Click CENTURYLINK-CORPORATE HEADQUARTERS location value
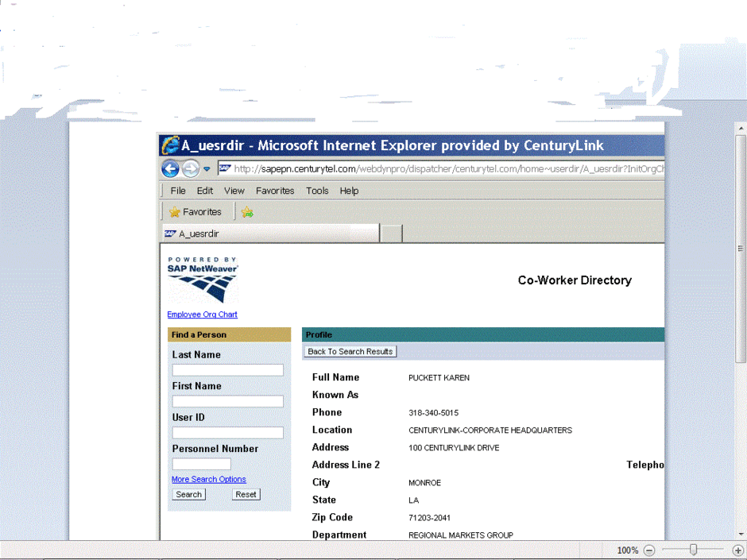Screen dimensions: 747x560 pyautogui.click(x=490, y=431)
